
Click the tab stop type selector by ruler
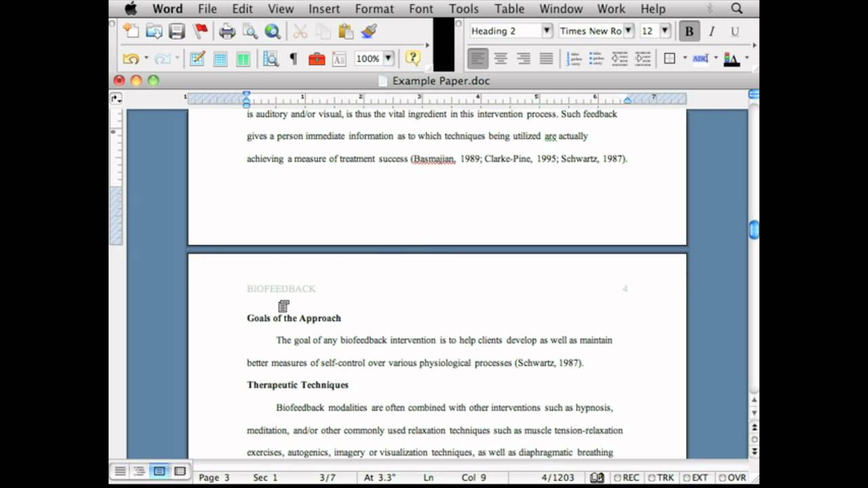(x=115, y=99)
